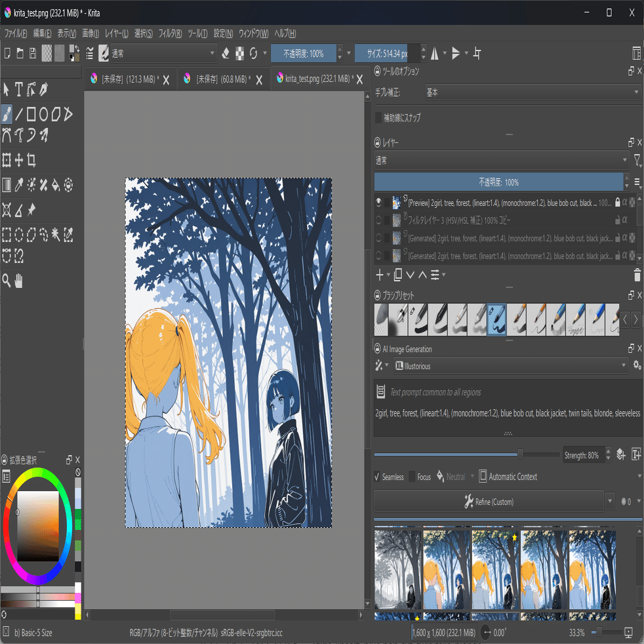Open the Illustrious style dropdown

511,365
